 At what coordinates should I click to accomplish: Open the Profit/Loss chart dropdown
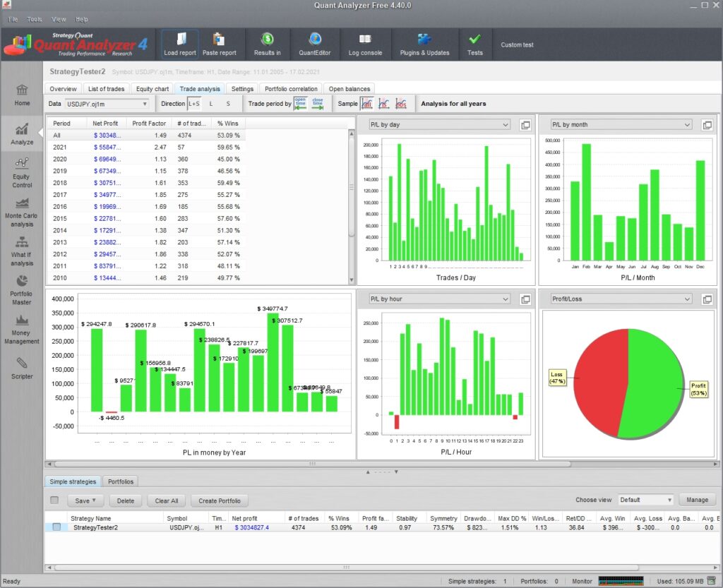click(x=621, y=299)
